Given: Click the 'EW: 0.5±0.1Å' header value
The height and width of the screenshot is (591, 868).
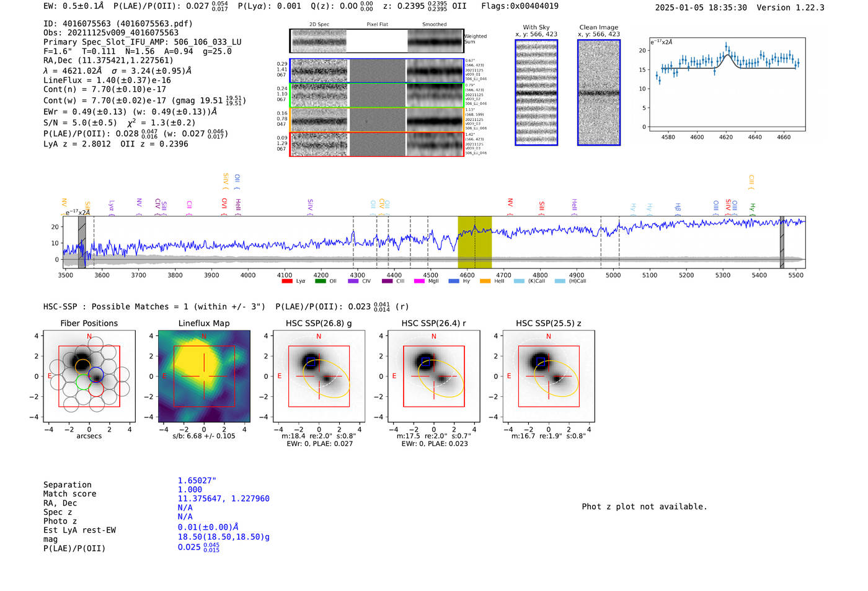Looking at the screenshot, I should [x=74, y=6].
